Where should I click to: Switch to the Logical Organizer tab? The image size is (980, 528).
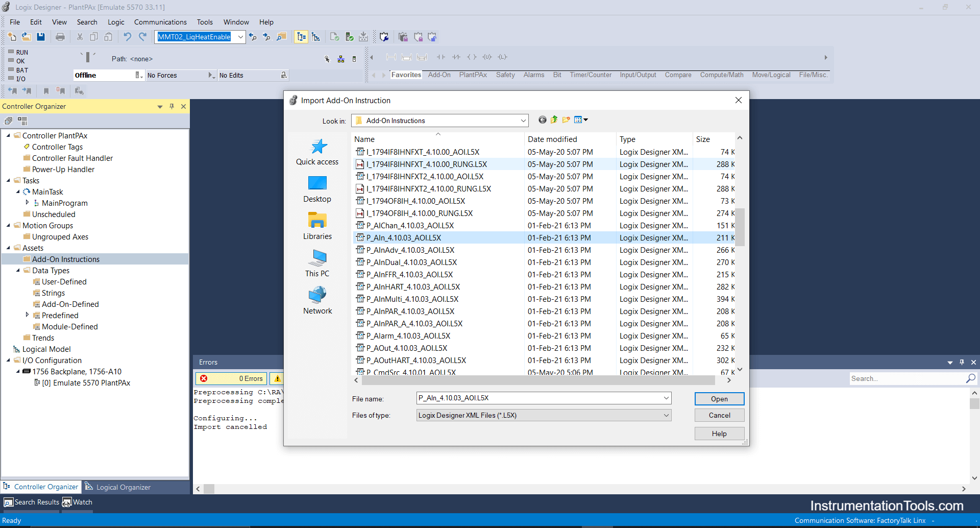pyautogui.click(x=118, y=487)
